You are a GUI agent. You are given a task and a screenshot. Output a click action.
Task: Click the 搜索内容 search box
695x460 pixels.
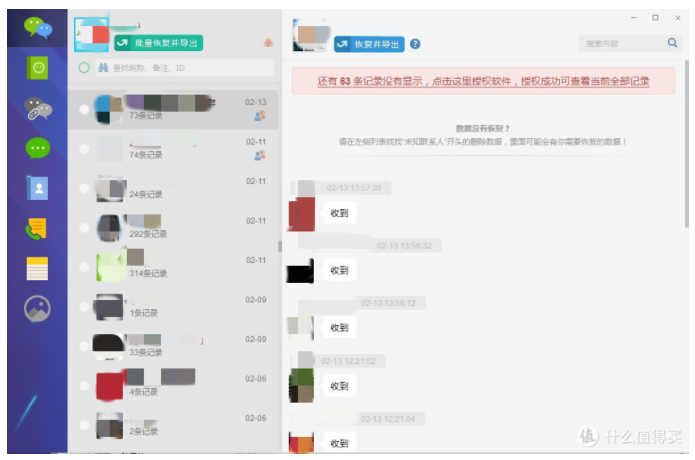coord(622,43)
